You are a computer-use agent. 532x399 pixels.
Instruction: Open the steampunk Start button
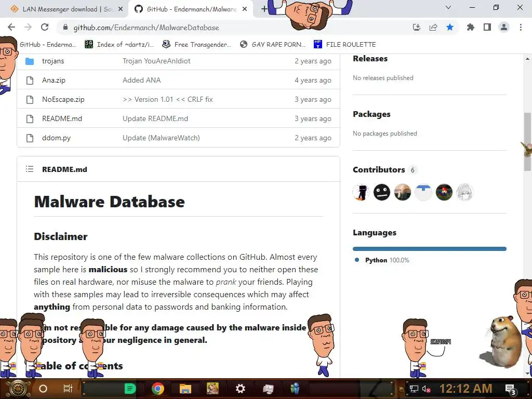coord(18,389)
